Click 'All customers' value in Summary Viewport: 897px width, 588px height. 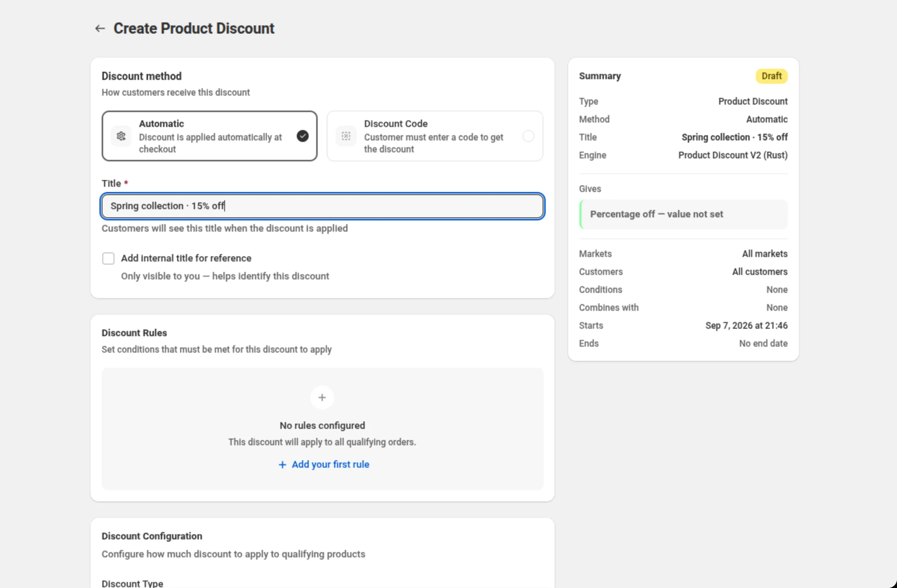[x=760, y=272]
